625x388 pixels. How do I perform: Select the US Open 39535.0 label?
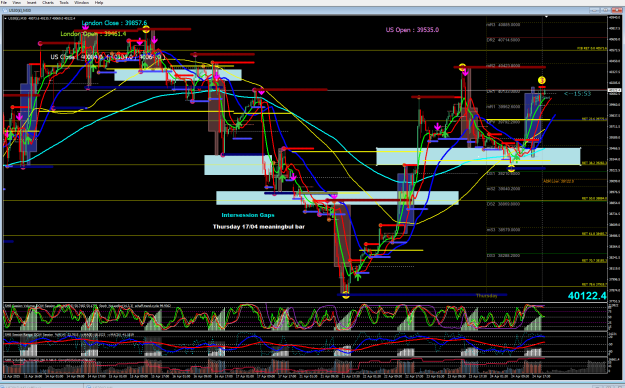pos(412,30)
